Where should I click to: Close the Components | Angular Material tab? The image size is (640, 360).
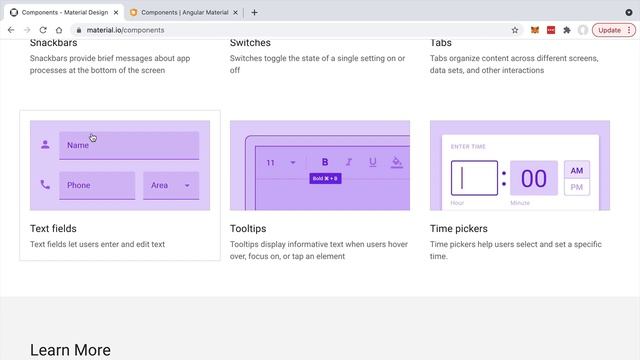[235, 13]
